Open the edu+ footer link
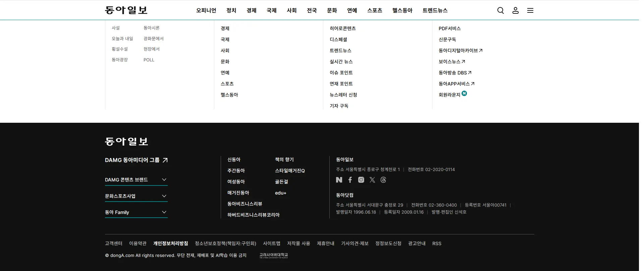The image size is (644, 271). 281,193
